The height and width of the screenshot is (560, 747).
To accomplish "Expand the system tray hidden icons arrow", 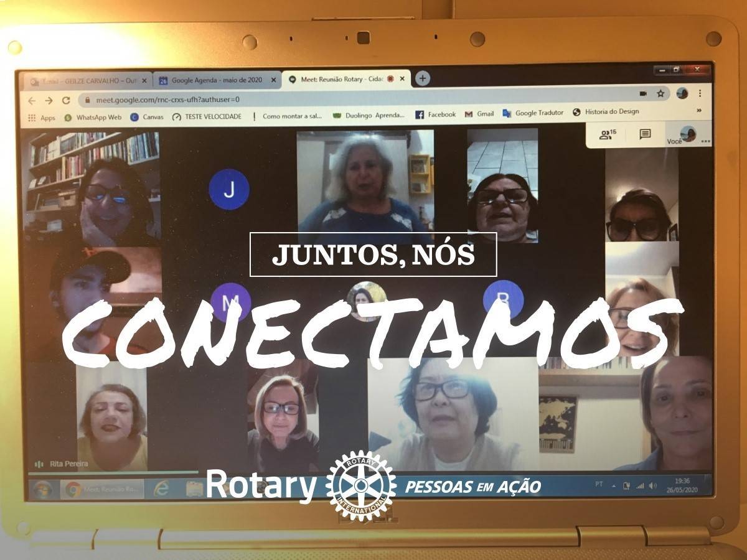I will 613,485.
